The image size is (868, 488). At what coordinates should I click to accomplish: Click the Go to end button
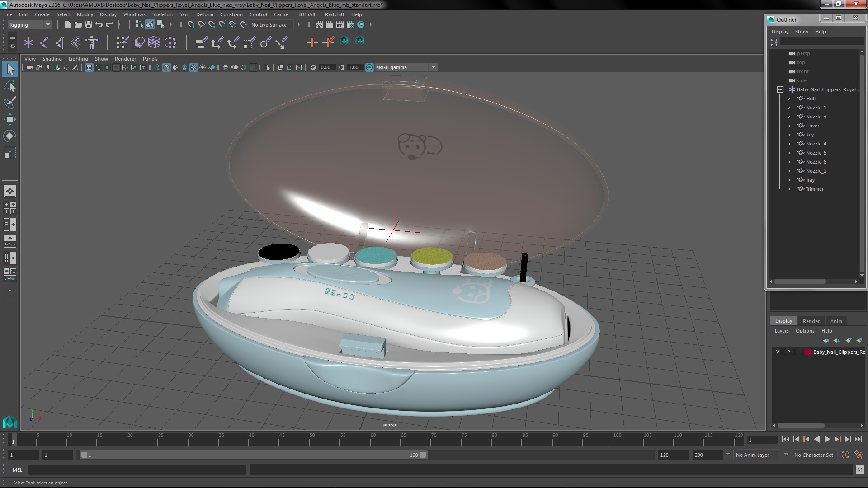(858, 439)
